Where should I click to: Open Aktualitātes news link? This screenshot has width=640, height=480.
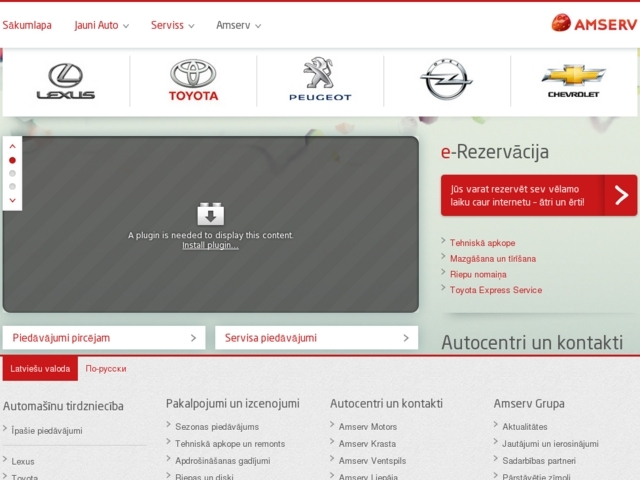click(x=524, y=427)
